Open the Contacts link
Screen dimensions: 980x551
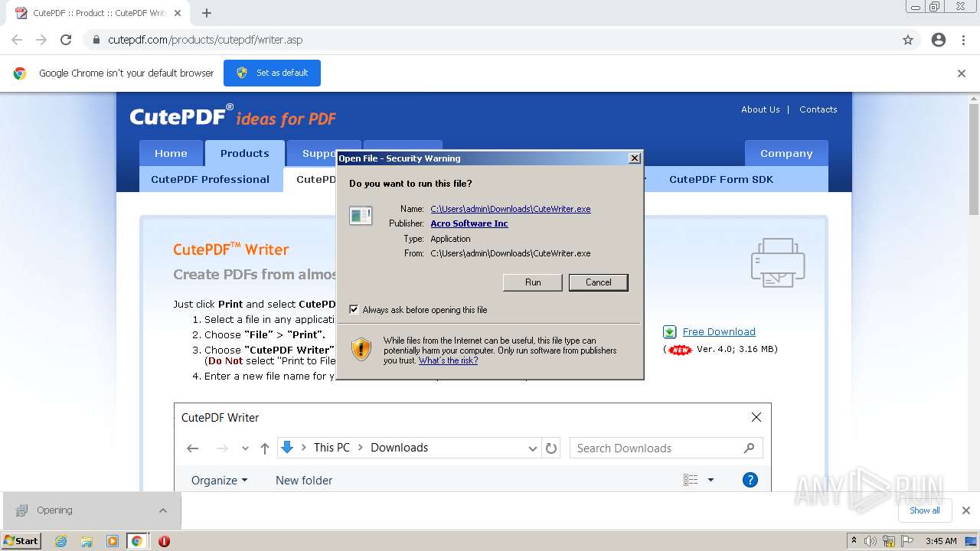click(x=818, y=109)
